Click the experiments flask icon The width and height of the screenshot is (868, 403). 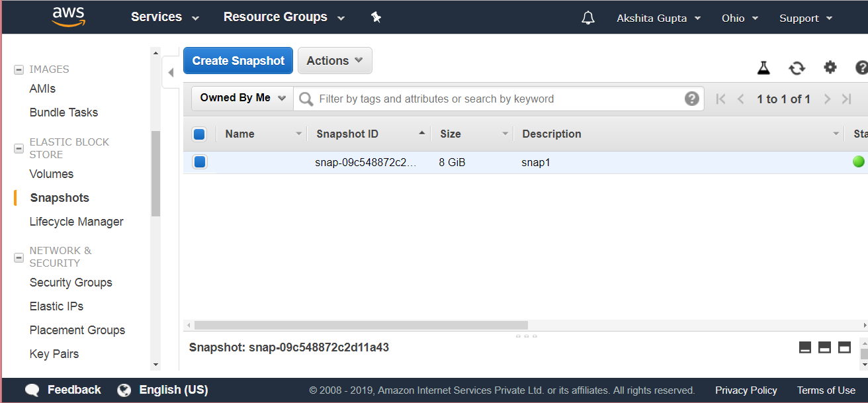coord(764,67)
